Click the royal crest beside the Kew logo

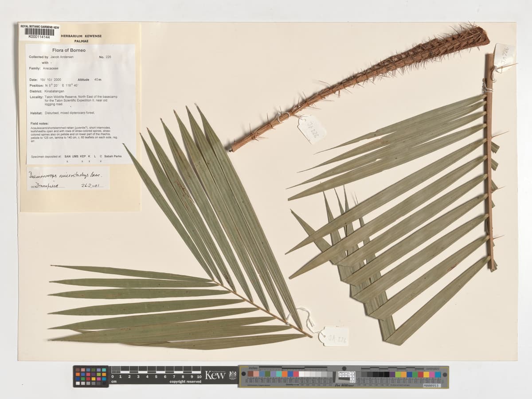point(232,376)
